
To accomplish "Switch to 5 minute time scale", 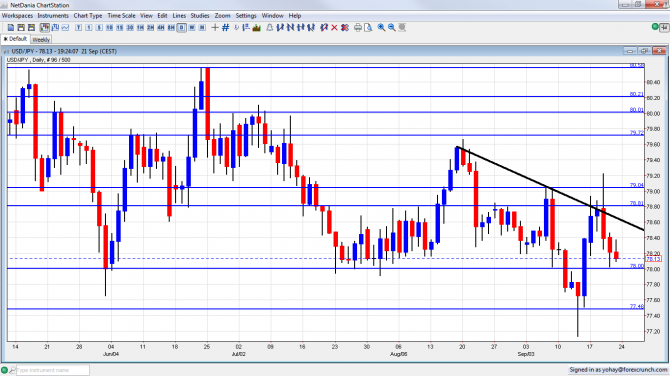I will [x=99, y=28].
